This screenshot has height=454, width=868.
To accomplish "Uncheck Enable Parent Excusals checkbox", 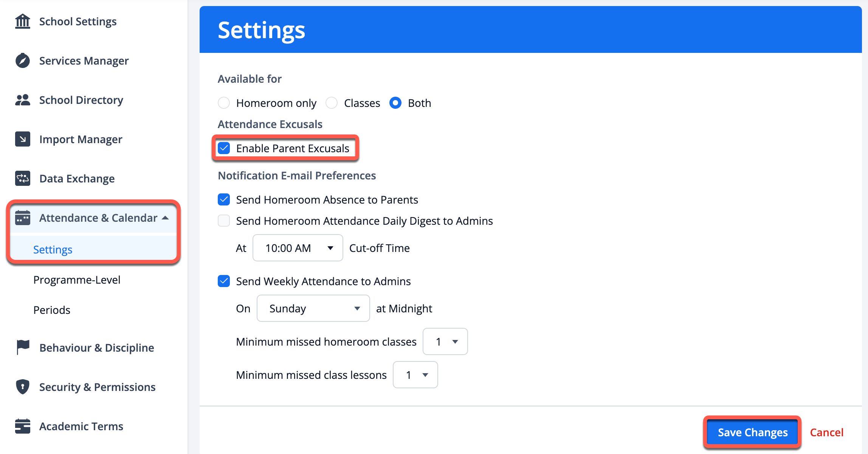I will [224, 148].
